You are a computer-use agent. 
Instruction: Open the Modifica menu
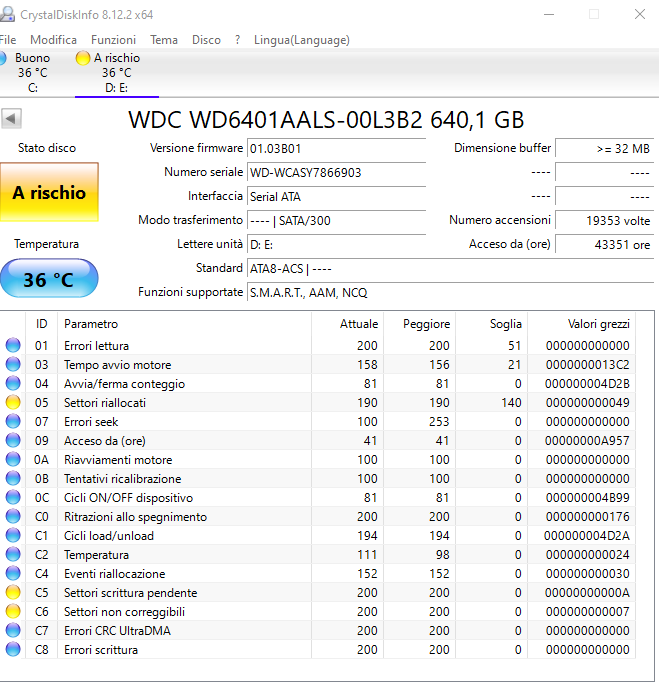53,40
